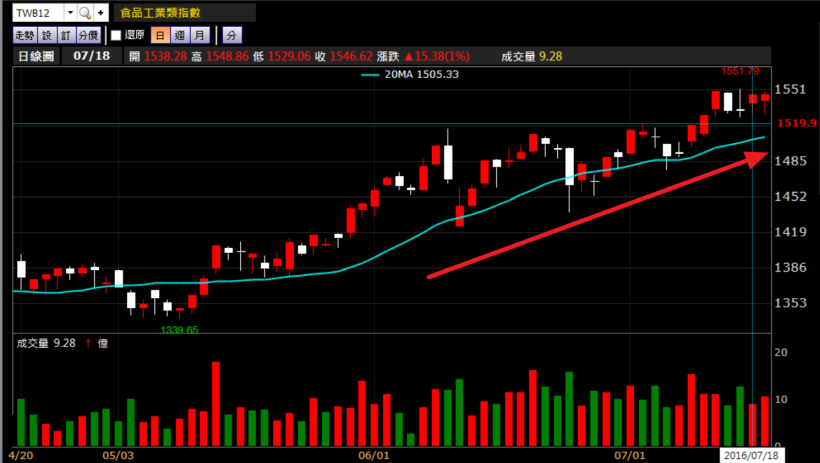The height and width of the screenshot is (463, 820).
Task: Click the chart high label 1551.79
Action: coord(740,71)
